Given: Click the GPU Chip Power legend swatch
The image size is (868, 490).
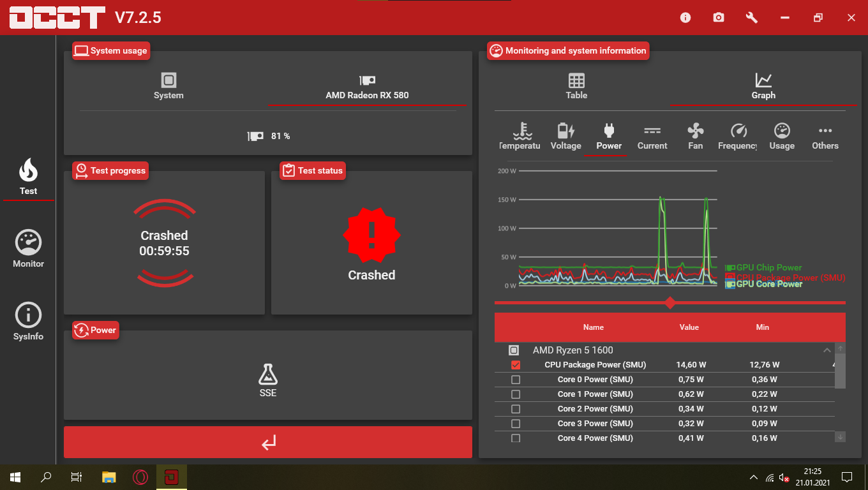Looking at the screenshot, I should tap(730, 268).
